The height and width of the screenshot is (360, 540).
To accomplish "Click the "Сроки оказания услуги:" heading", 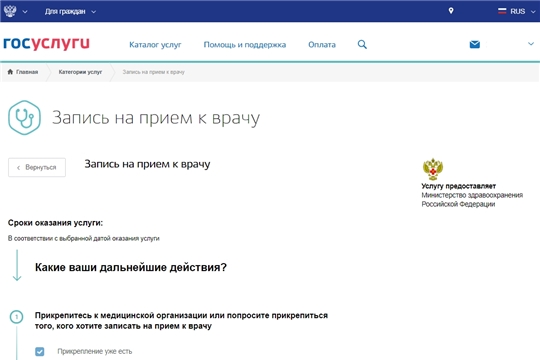I will [55, 223].
